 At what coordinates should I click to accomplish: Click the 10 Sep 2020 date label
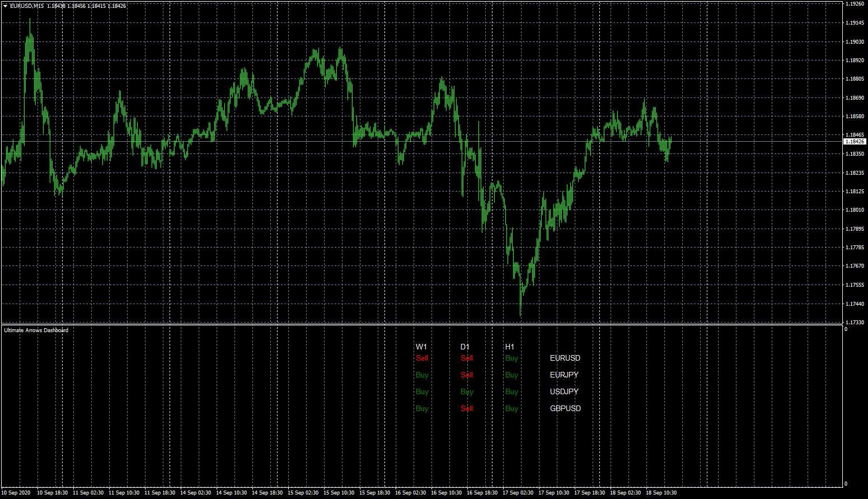16,493
